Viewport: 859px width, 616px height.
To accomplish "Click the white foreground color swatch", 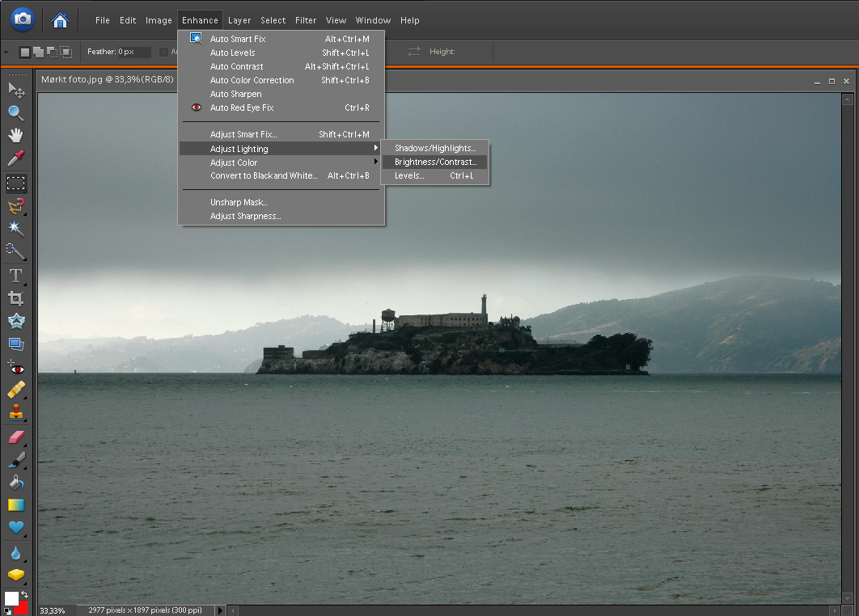I will [x=11, y=598].
